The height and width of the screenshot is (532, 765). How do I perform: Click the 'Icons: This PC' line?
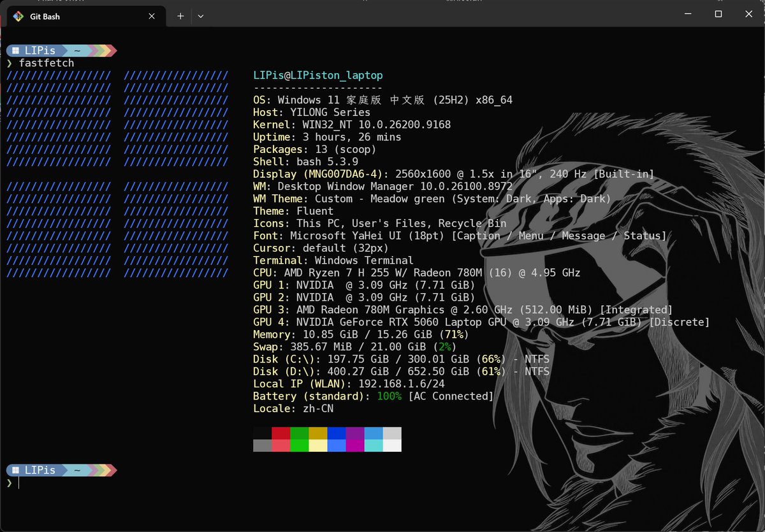380,223
